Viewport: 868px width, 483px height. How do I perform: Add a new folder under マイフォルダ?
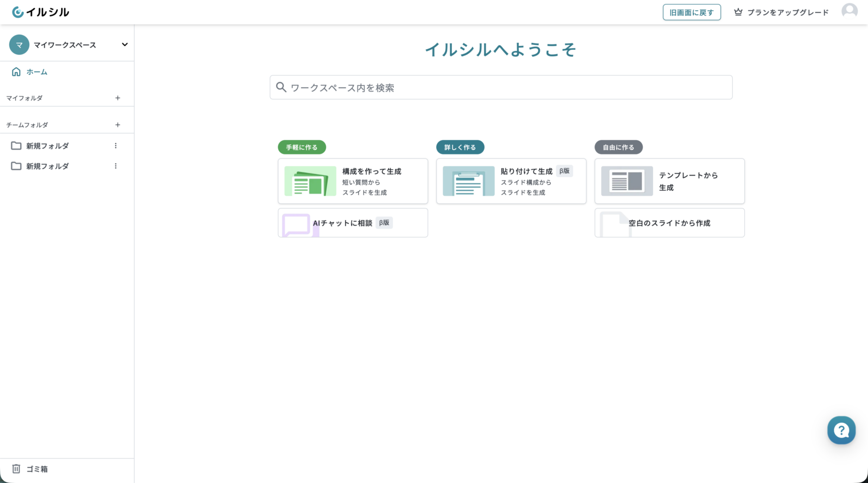pyautogui.click(x=118, y=98)
